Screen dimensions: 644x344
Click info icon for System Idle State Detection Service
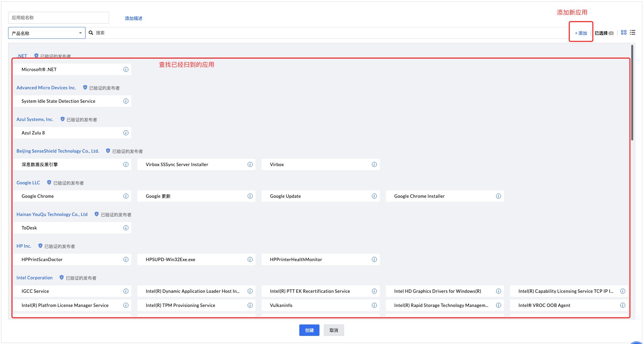tap(126, 101)
